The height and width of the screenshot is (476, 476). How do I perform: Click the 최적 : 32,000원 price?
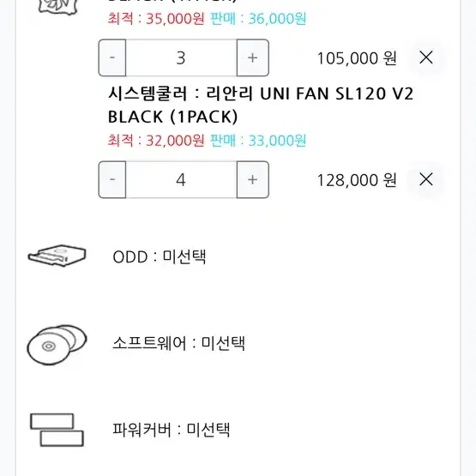[x=156, y=141]
